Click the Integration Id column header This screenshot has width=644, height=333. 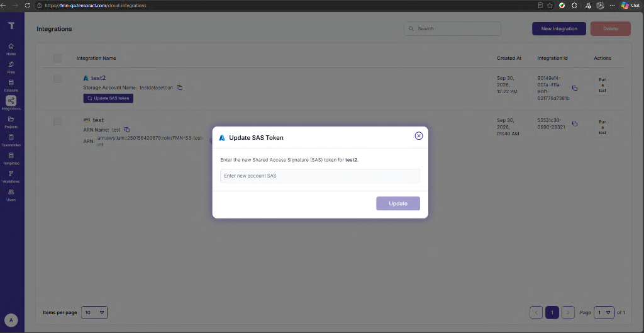click(x=552, y=58)
